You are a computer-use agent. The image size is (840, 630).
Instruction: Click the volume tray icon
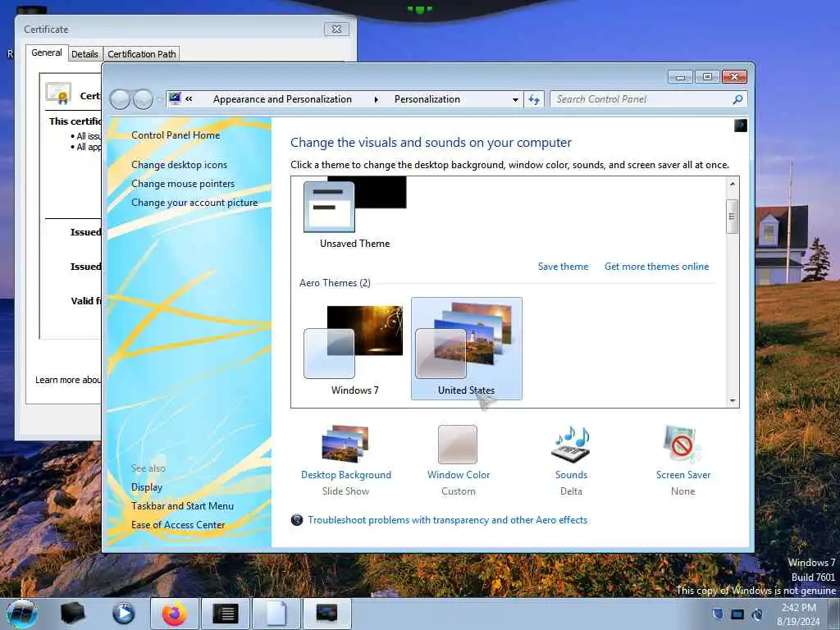click(757, 614)
